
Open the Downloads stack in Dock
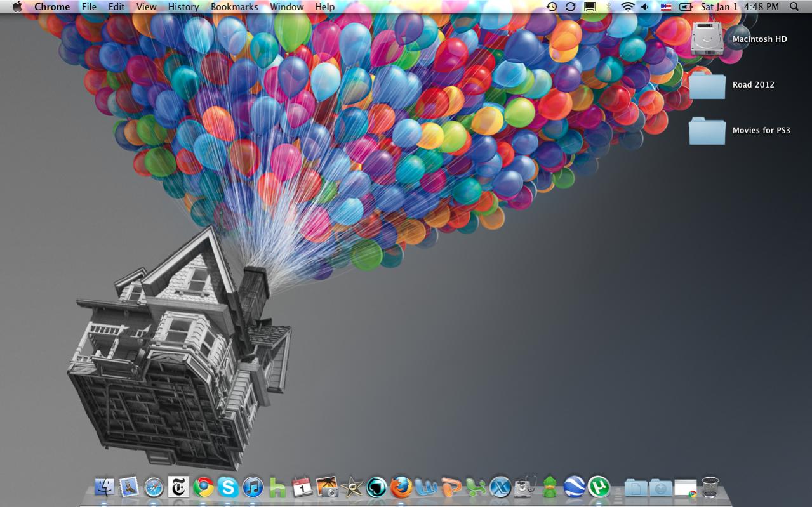tap(660, 487)
